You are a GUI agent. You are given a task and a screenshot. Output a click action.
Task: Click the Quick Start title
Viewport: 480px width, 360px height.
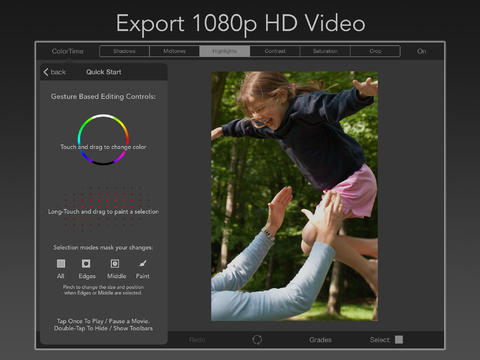click(104, 72)
